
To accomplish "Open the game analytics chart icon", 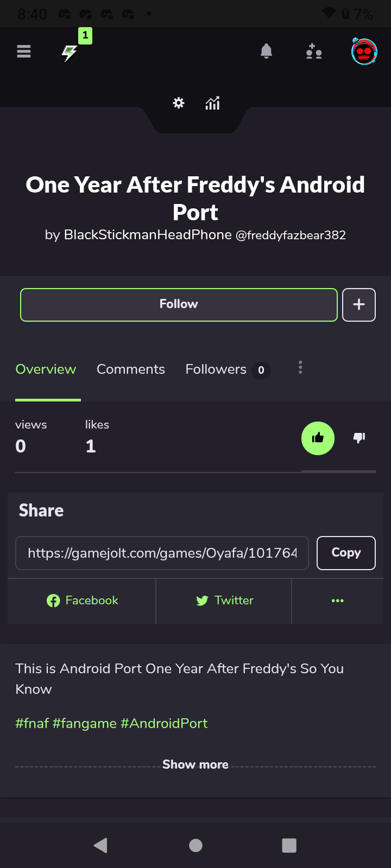I will click(212, 103).
